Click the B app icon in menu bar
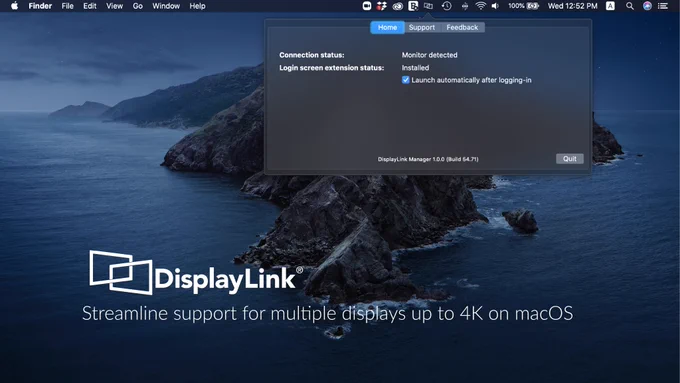The image size is (680, 383). pyautogui.click(x=413, y=6)
